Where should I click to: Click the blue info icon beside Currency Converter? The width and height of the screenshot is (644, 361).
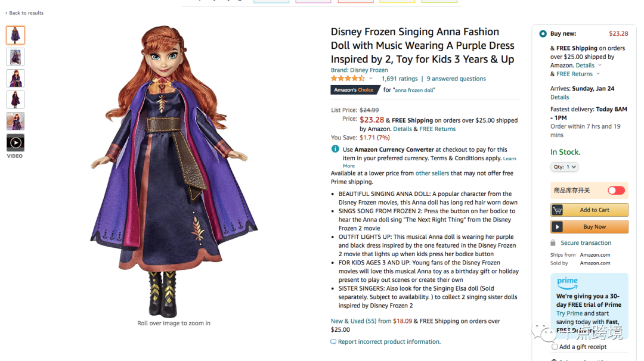[x=335, y=149]
